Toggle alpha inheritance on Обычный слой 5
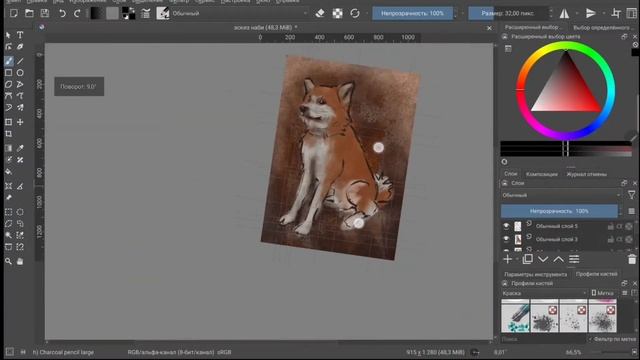 [620, 226]
